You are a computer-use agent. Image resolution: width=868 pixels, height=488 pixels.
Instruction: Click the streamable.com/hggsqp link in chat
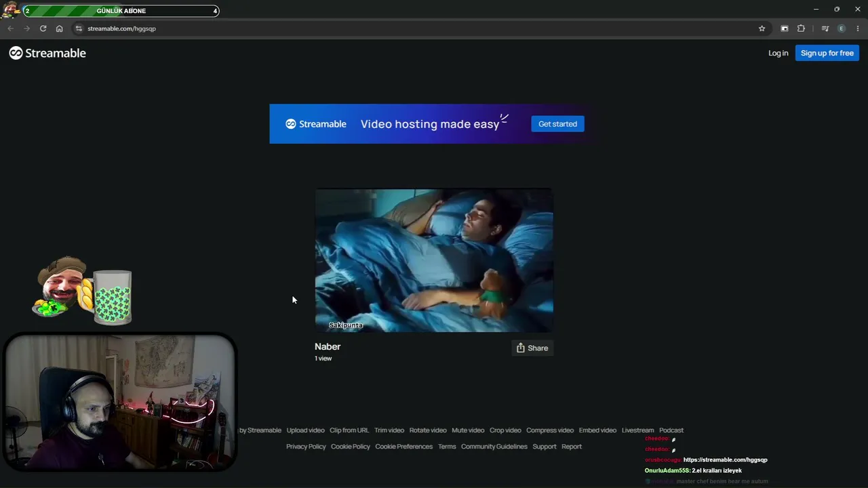(x=726, y=460)
